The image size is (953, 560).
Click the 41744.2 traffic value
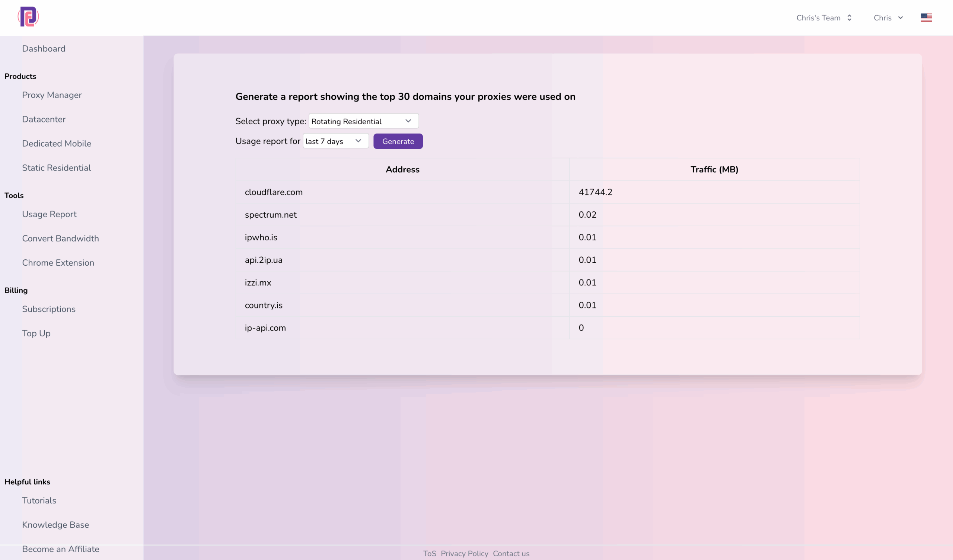click(595, 192)
